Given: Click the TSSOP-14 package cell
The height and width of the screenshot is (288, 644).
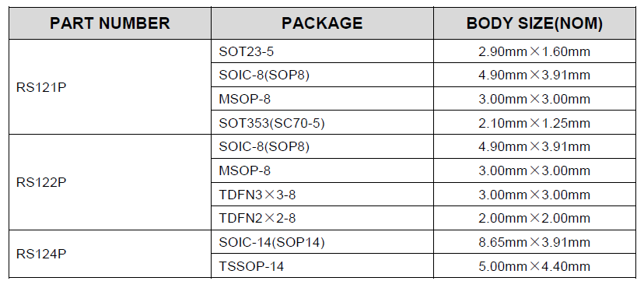Looking at the screenshot, I should [322, 265].
